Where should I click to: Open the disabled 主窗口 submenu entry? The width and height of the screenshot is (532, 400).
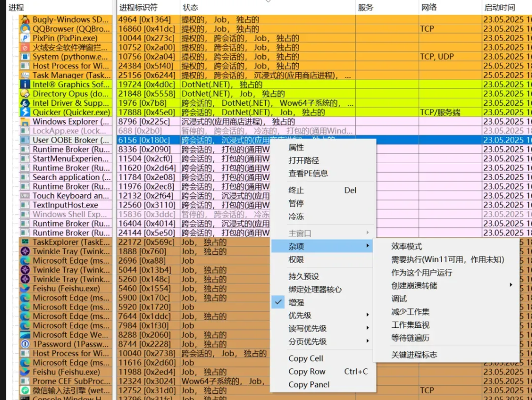point(323,233)
